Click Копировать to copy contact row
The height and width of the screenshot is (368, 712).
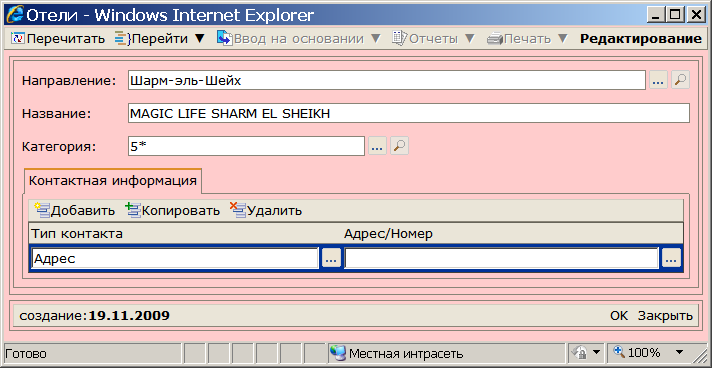tap(173, 210)
